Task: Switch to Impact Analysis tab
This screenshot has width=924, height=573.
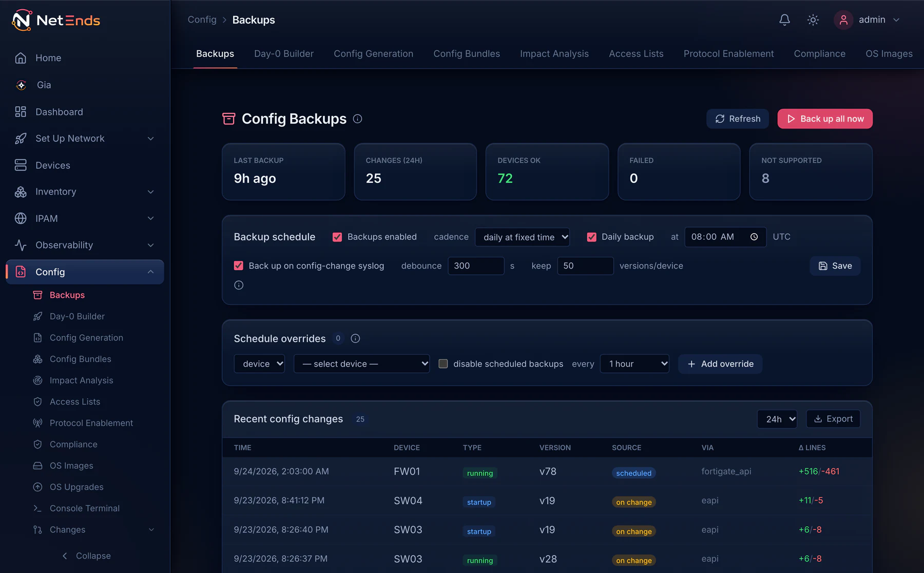Action: [x=554, y=54]
